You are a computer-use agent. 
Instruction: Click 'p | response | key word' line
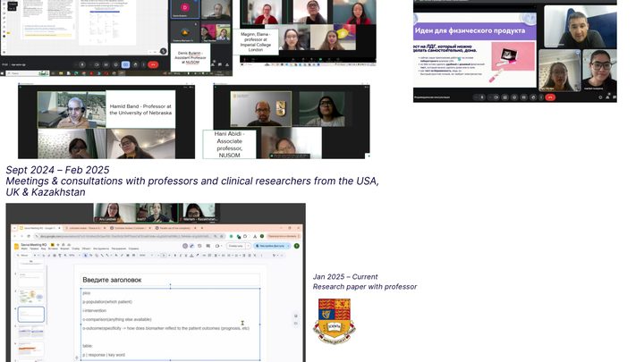[104, 355]
